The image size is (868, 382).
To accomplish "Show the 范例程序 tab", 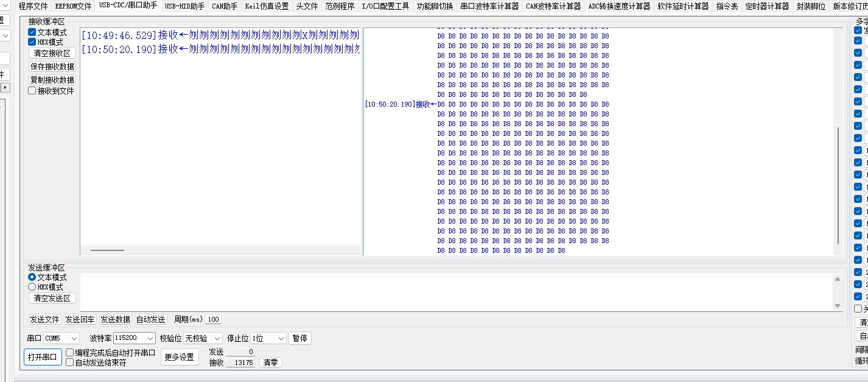I will [x=340, y=7].
